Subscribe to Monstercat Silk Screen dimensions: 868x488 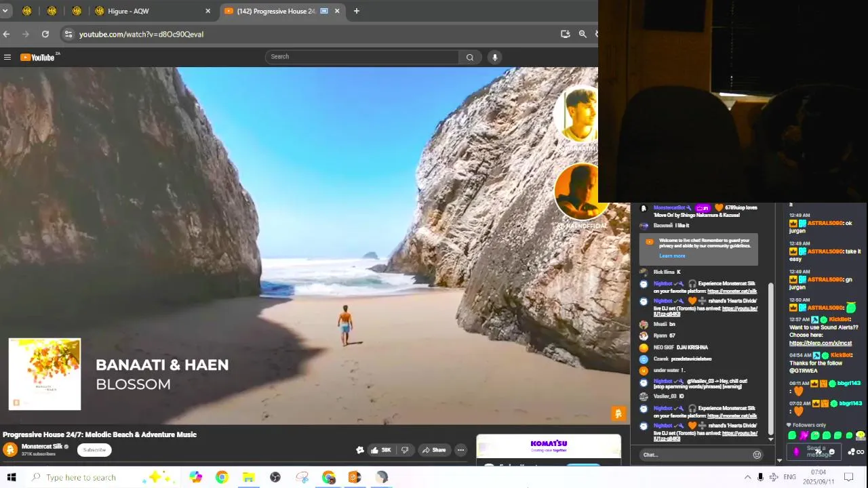point(94,450)
